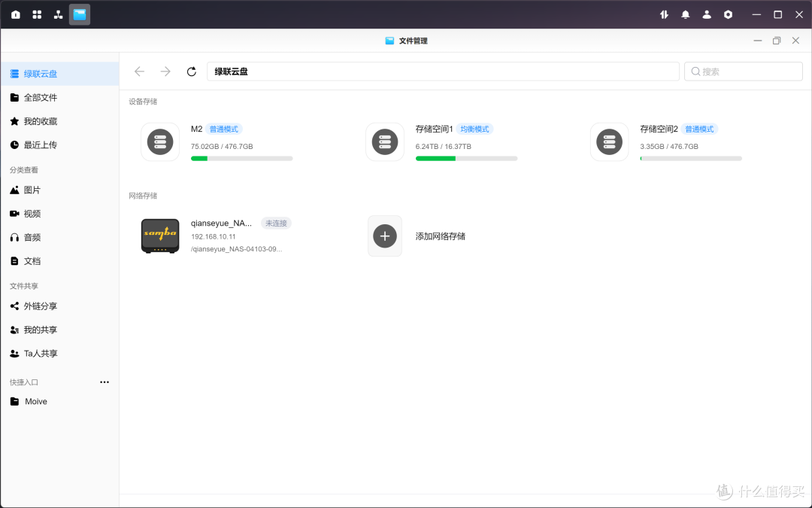Open 外链分享 external link sharing
Screen dimensions: 812x508
[x=59, y=306]
